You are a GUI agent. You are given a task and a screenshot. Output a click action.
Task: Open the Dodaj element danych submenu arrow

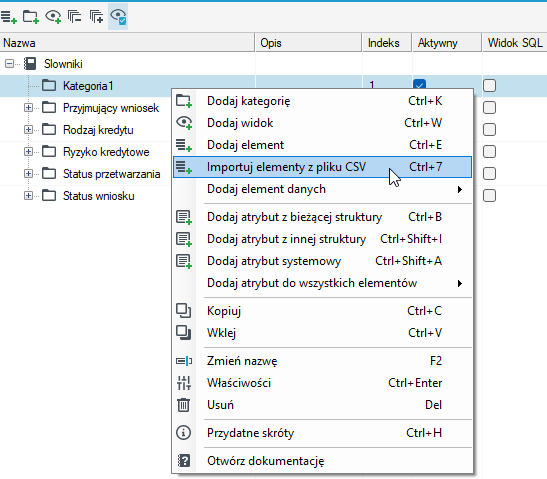[460, 189]
